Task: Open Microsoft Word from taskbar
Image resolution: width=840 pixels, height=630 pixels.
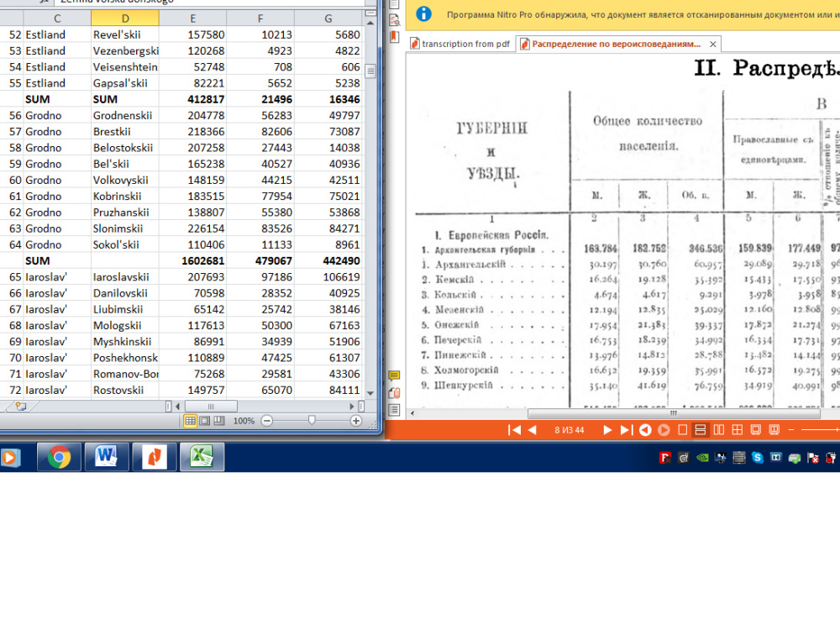Action: point(107,457)
